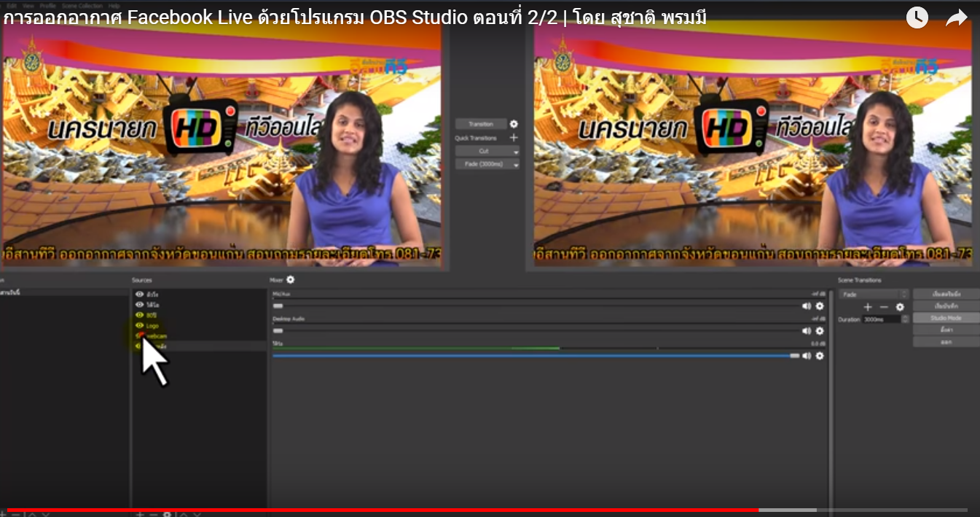Click the left studio preview pane
Image resolution: width=980 pixels, height=517 pixels.
(x=222, y=143)
